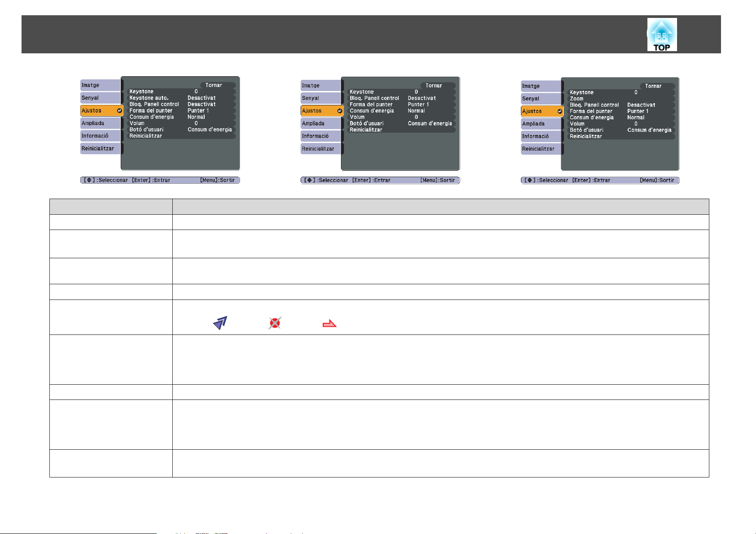756x534 pixels.
Task: Open Informació tab in the middle menu
Action: 321,136
